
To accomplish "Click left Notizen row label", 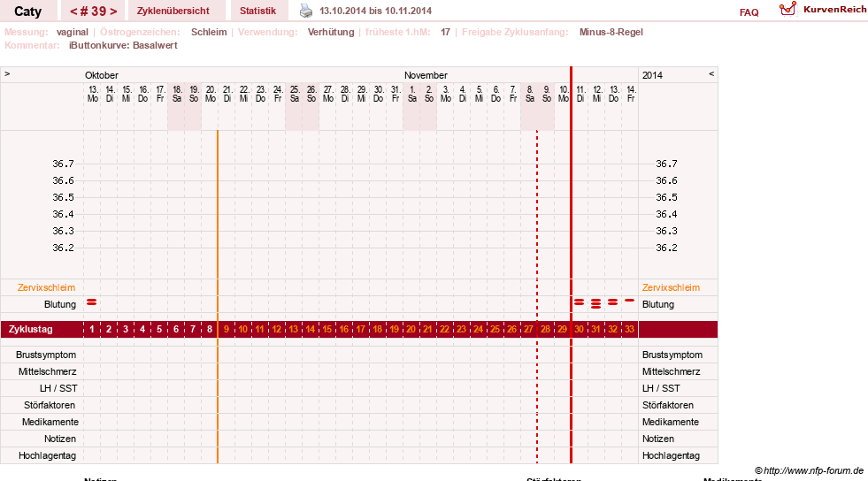I will (60, 439).
